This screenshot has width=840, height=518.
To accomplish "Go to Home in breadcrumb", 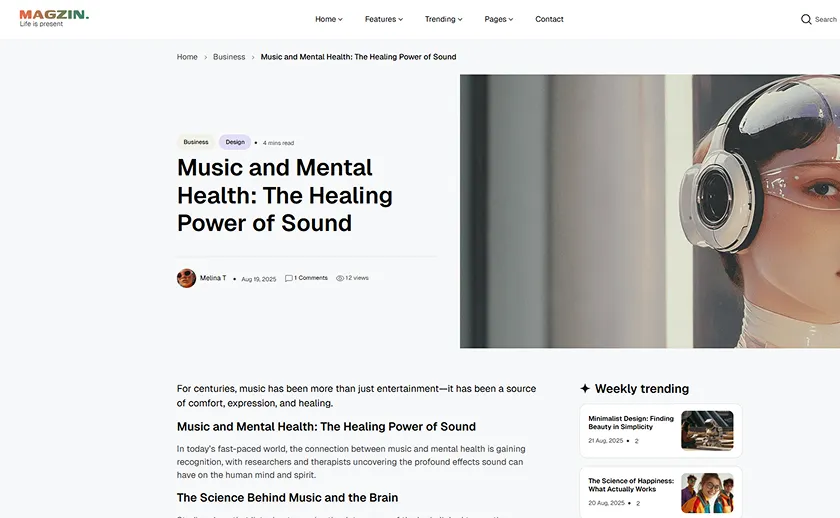I will (187, 57).
